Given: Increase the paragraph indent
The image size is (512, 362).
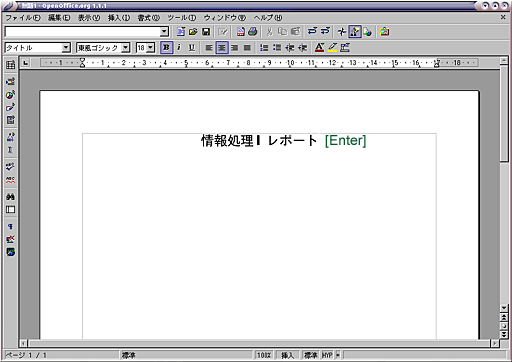Looking at the screenshot, I should [302, 48].
